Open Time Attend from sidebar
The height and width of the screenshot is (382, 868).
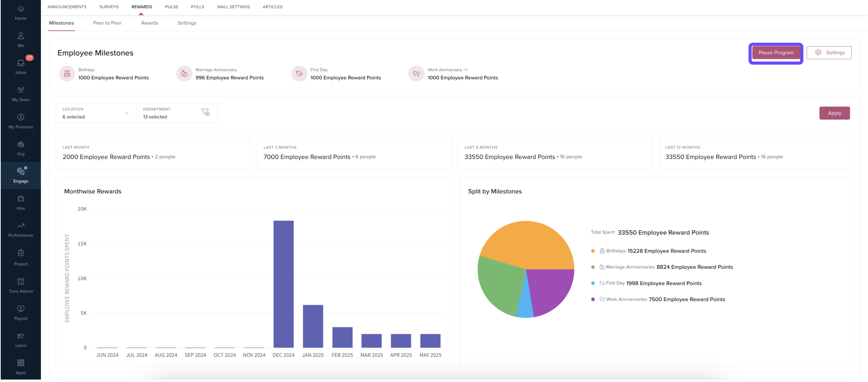(21, 282)
